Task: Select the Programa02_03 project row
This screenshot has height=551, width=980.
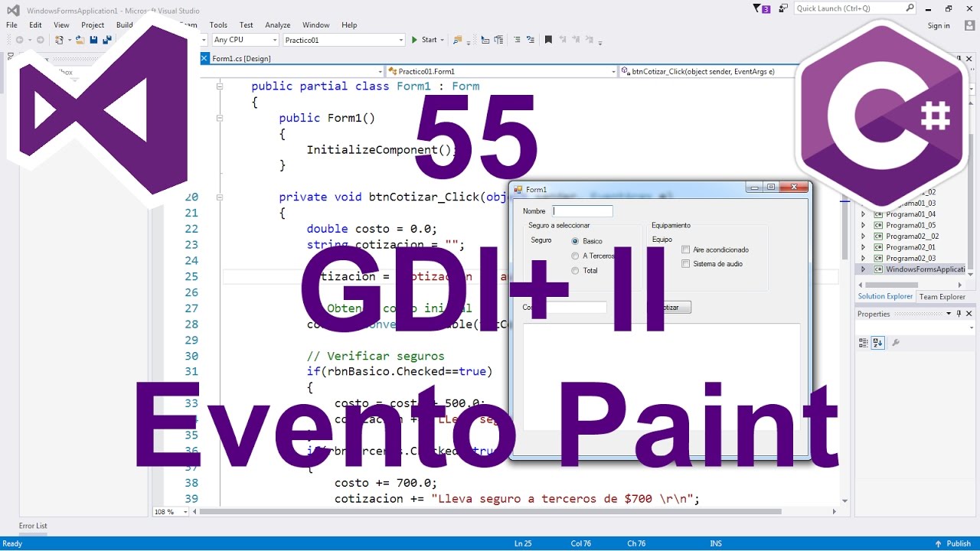Action: pyautogui.click(x=910, y=258)
